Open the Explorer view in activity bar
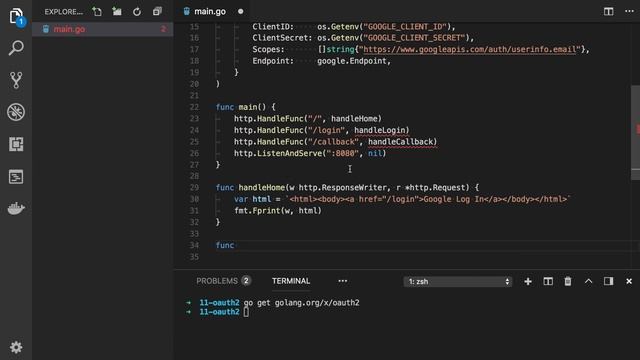 click(16, 17)
